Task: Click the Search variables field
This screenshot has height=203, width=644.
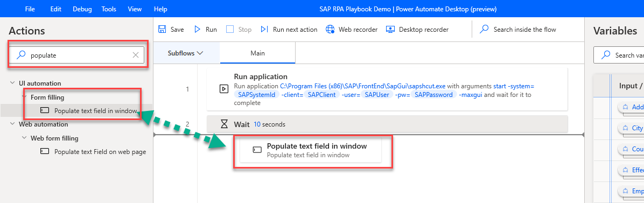Action: 619,55
